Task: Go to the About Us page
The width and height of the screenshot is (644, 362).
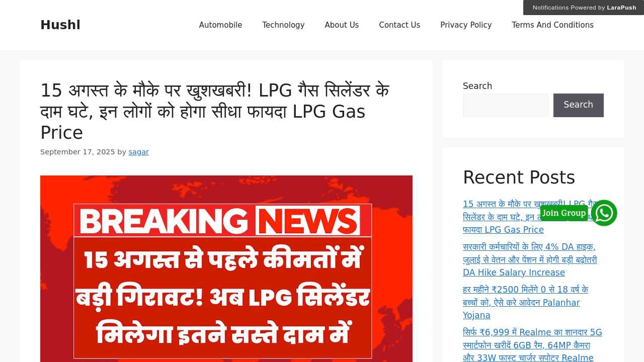Action: click(x=342, y=25)
